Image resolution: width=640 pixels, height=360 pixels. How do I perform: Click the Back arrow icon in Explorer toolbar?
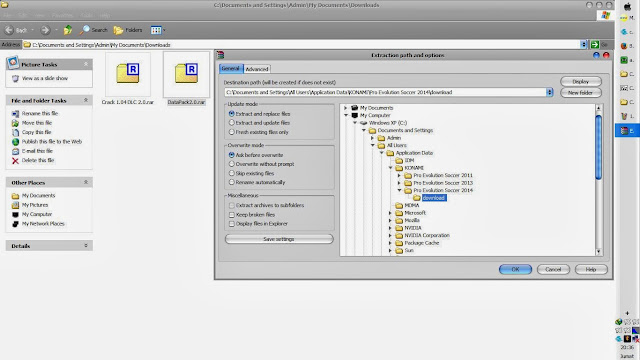(x=9, y=30)
